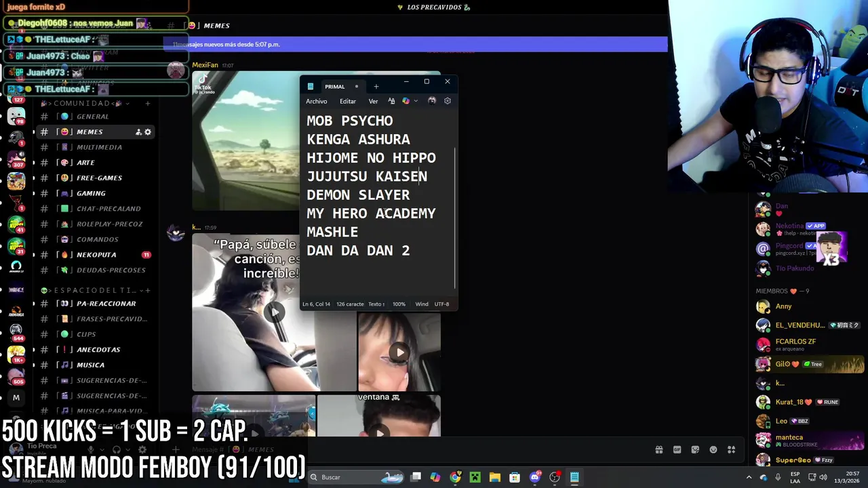This screenshot has width=868, height=488.
Task: Open the server with 544 badge
Action: click(x=16, y=331)
